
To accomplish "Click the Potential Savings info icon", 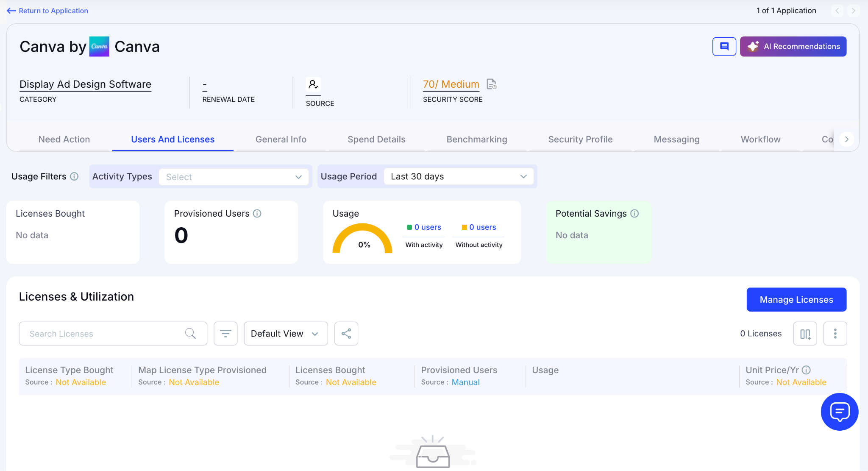I will (x=634, y=214).
